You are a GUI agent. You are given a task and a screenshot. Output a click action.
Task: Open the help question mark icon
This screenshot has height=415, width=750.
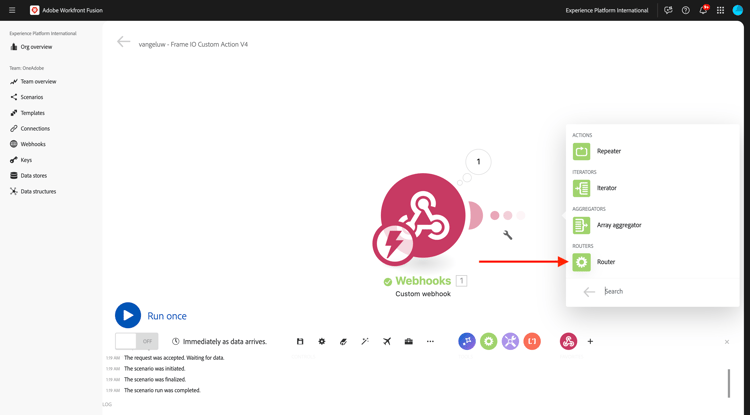(685, 10)
